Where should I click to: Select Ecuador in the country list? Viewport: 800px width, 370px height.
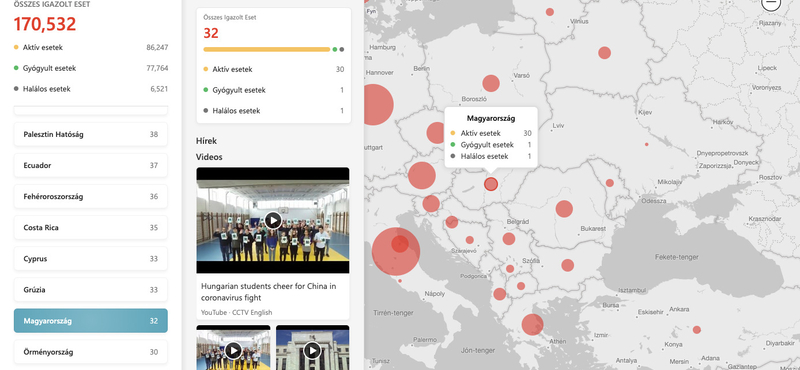pos(90,165)
